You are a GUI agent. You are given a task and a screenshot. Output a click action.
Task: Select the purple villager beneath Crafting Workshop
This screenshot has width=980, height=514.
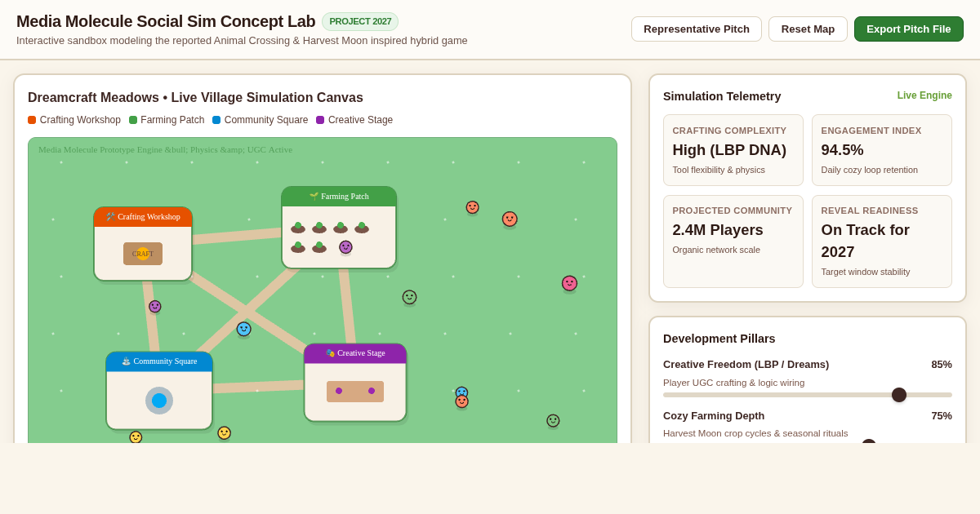[155, 307]
